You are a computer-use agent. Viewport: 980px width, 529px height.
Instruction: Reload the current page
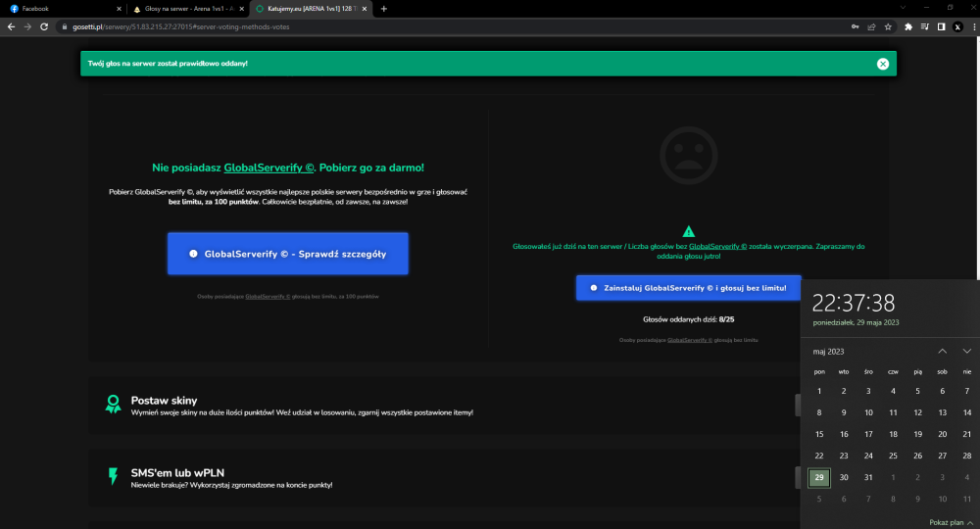click(x=44, y=26)
